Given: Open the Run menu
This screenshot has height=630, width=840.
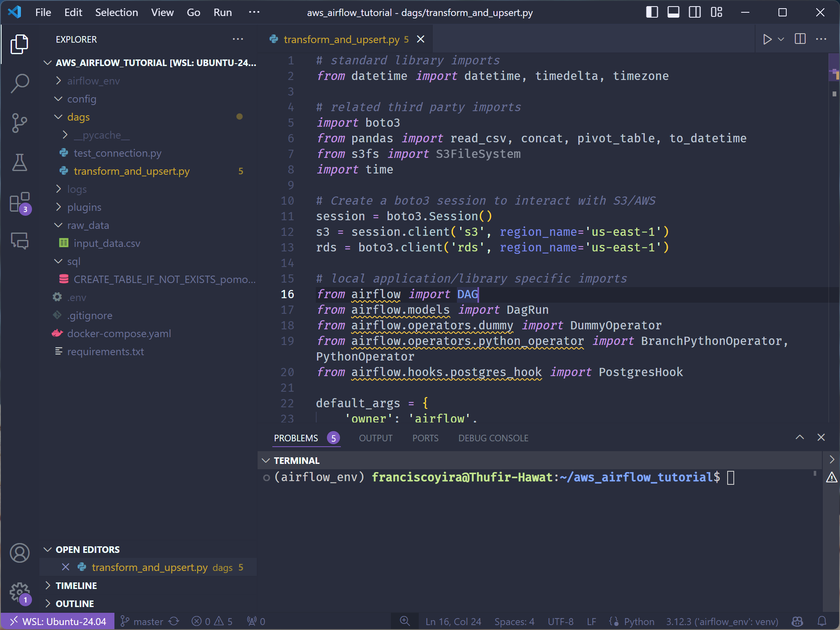Looking at the screenshot, I should [222, 12].
